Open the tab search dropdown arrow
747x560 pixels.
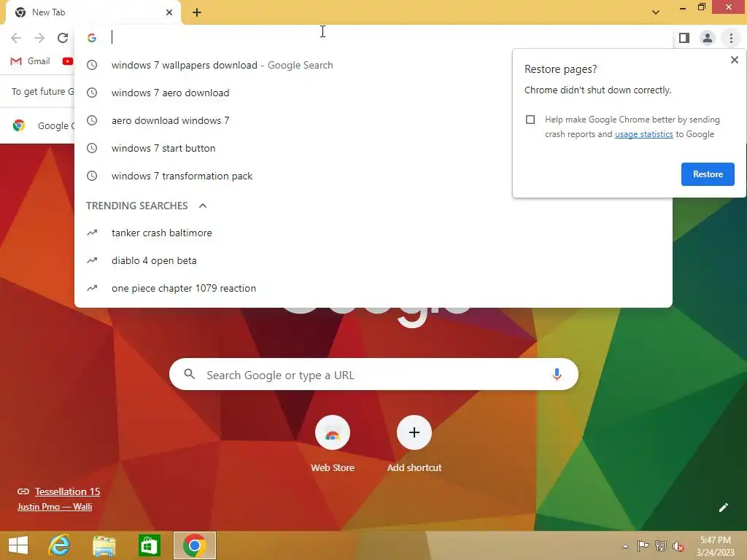pyautogui.click(x=656, y=12)
